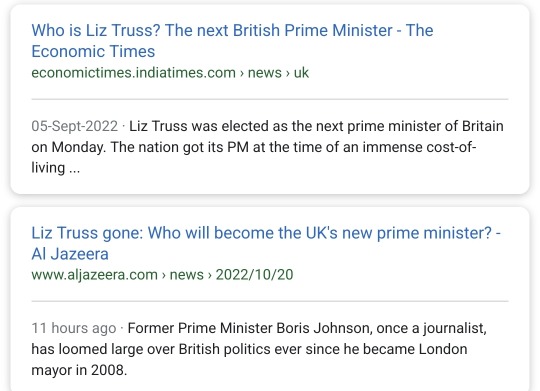The image size is (540, 391).
Task: Select 'news' breadcrumb in Economic Times result
Action: 264,73
